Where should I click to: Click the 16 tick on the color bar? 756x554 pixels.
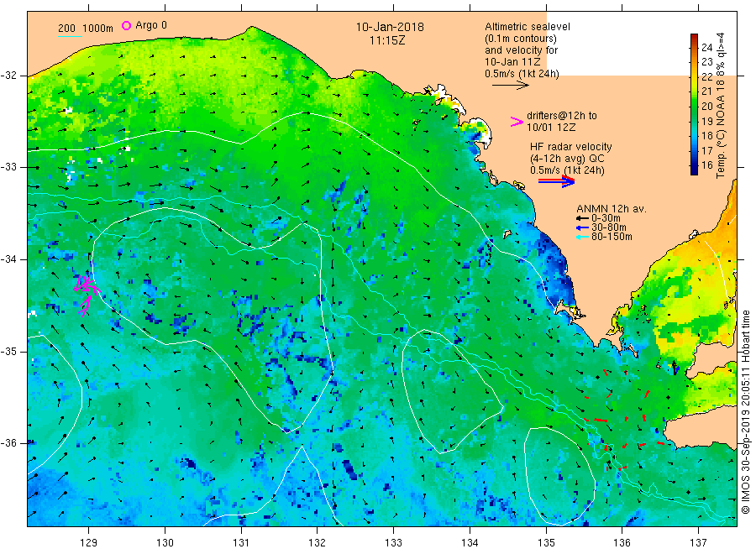tap(706, 165)
